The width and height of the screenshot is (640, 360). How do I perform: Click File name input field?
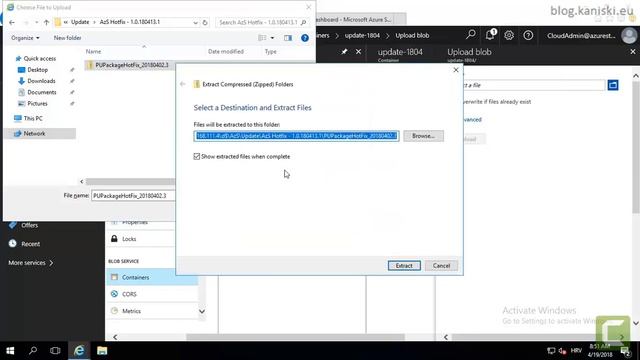(x=133, y=196)
